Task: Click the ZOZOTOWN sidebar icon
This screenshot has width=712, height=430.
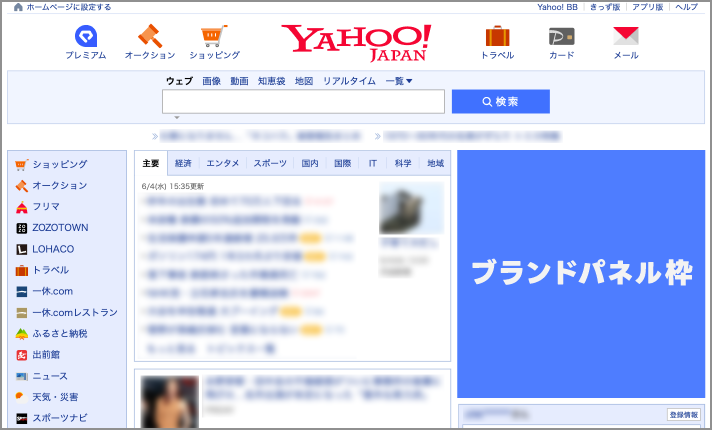Action: (21, 228)
